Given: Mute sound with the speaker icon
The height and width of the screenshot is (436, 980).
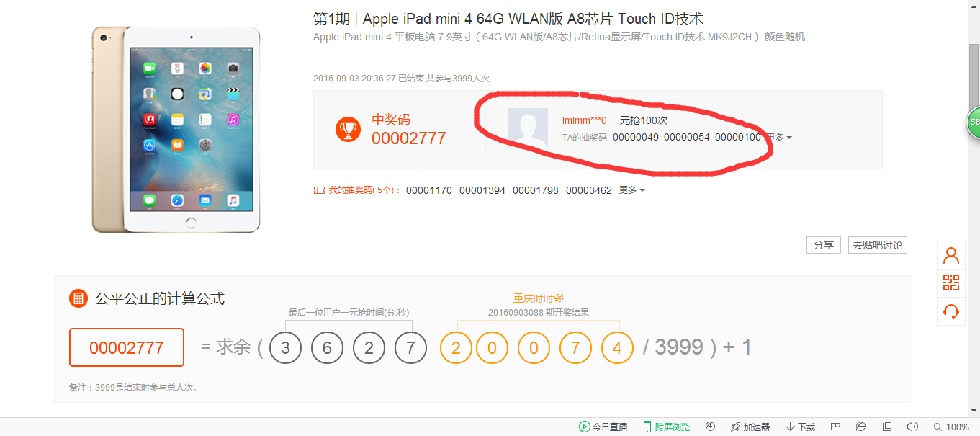Looking at the screenshot, I should [913, 427].
